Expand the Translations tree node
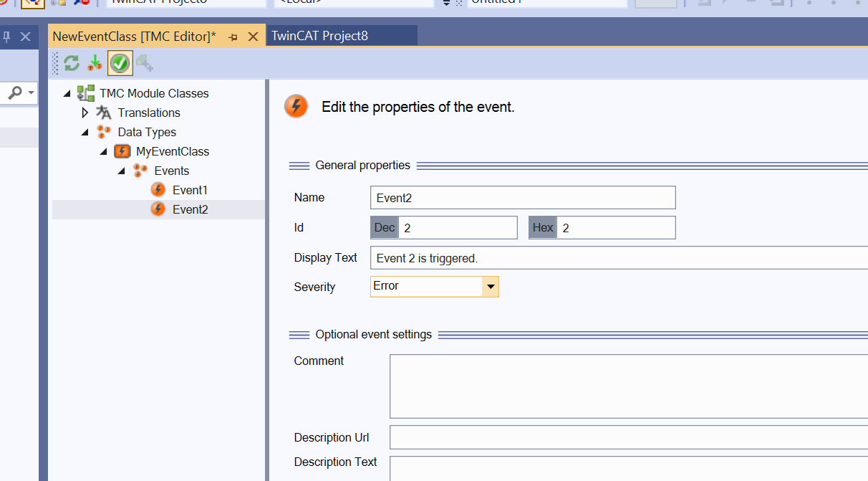This screenshot has height=481, width=868. coord(85,113)
